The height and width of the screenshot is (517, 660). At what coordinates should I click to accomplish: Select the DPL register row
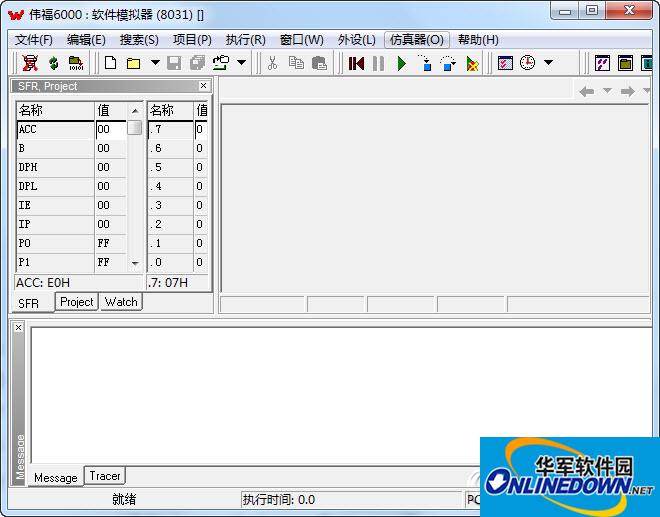(x=72, y=186)
